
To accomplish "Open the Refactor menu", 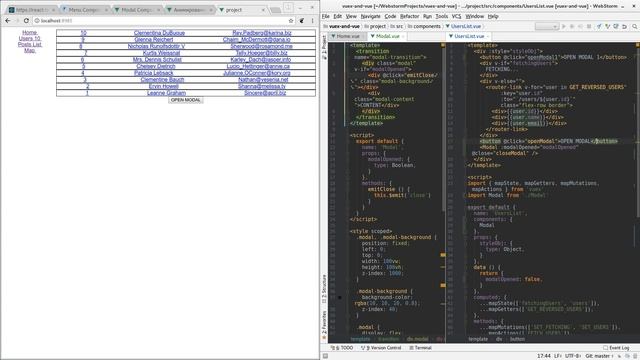I will click(409, 16).
